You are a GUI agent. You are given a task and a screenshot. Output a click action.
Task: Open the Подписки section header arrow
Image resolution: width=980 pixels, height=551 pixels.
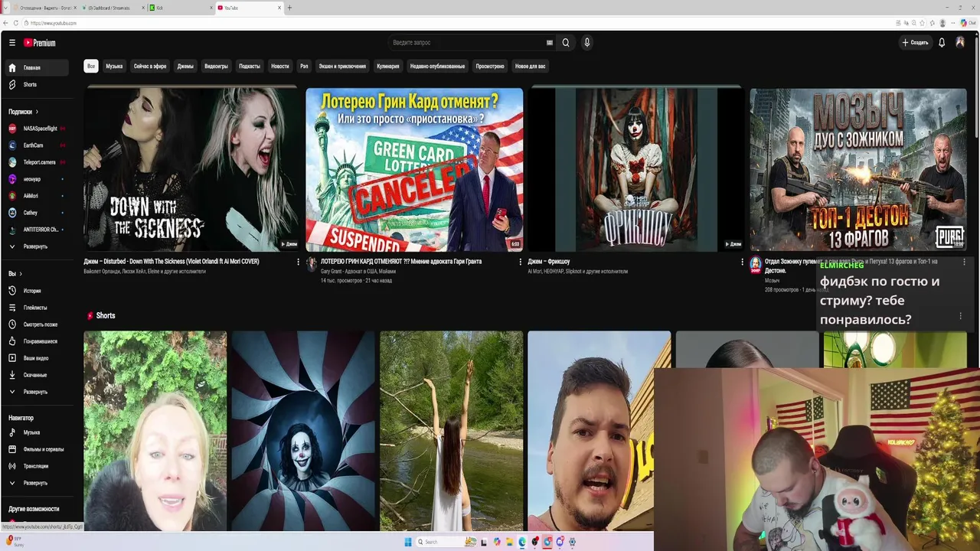[x=36, y=112]
